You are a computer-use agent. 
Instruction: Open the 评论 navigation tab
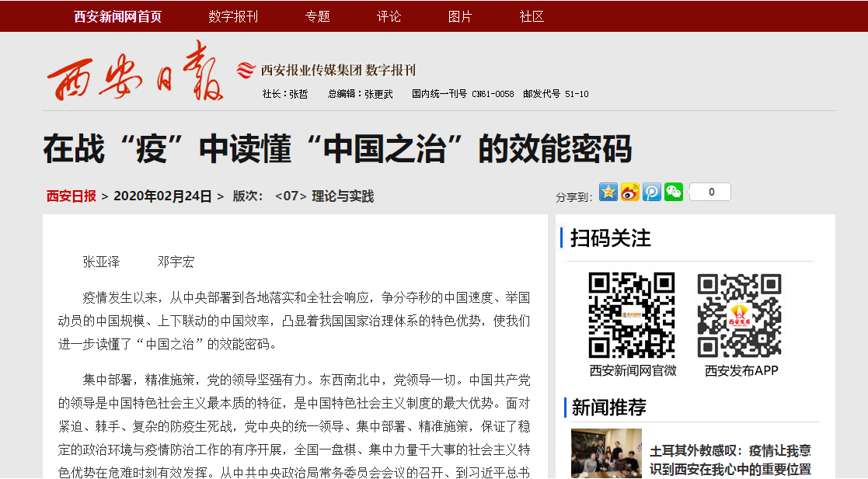pos(389,16)
